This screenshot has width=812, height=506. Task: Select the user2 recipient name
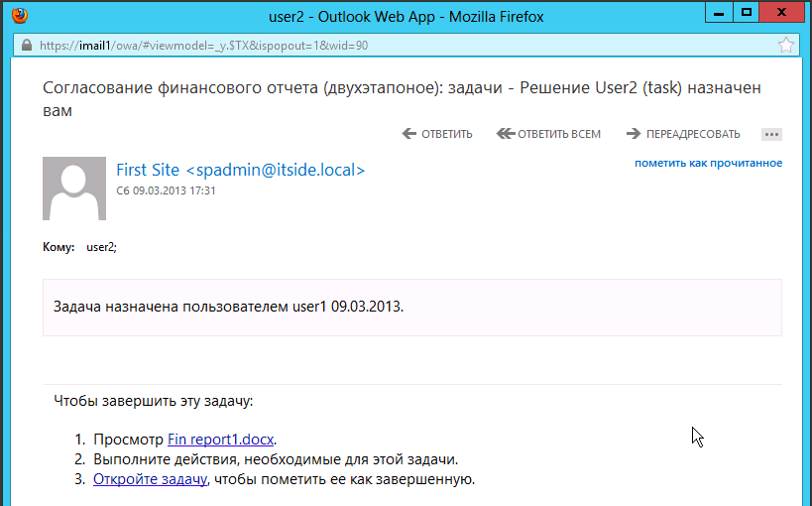[x=101, y=247]
